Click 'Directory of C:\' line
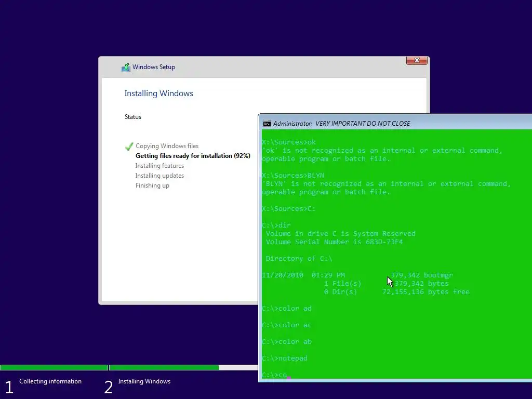532x399 pixels. coord(299,259)
